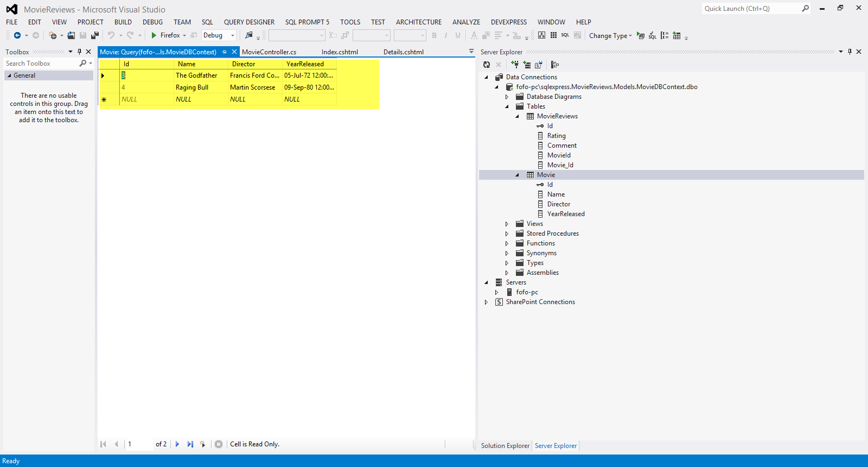
Task: Switch to the MovieController.cs tab
Action: [x=269, y=52]
